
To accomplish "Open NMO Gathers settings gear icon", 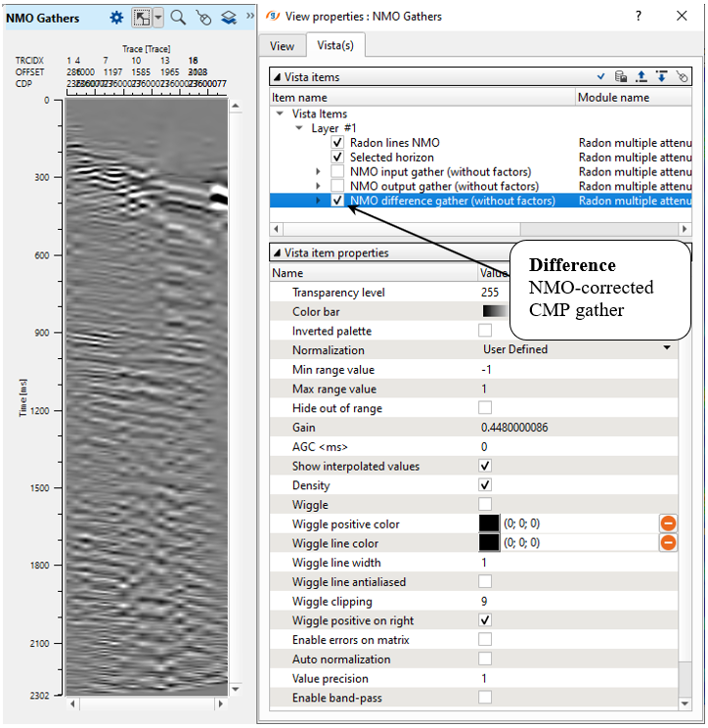I will click(116, 17).
